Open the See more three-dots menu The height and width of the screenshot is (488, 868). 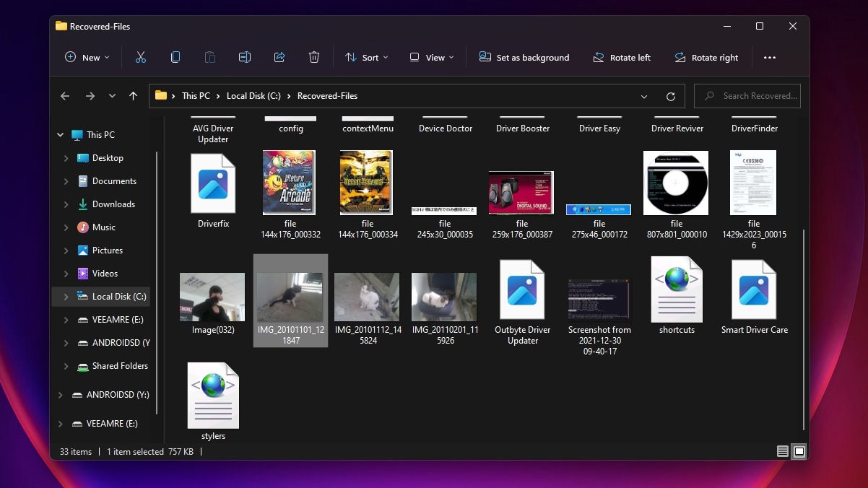point(770,58)
